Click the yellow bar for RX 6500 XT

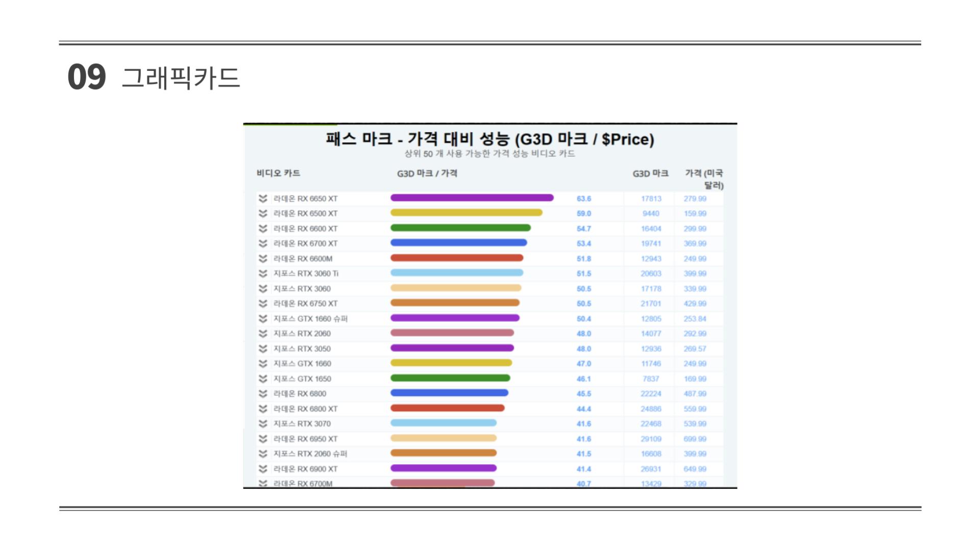click(x=467, y=213)
